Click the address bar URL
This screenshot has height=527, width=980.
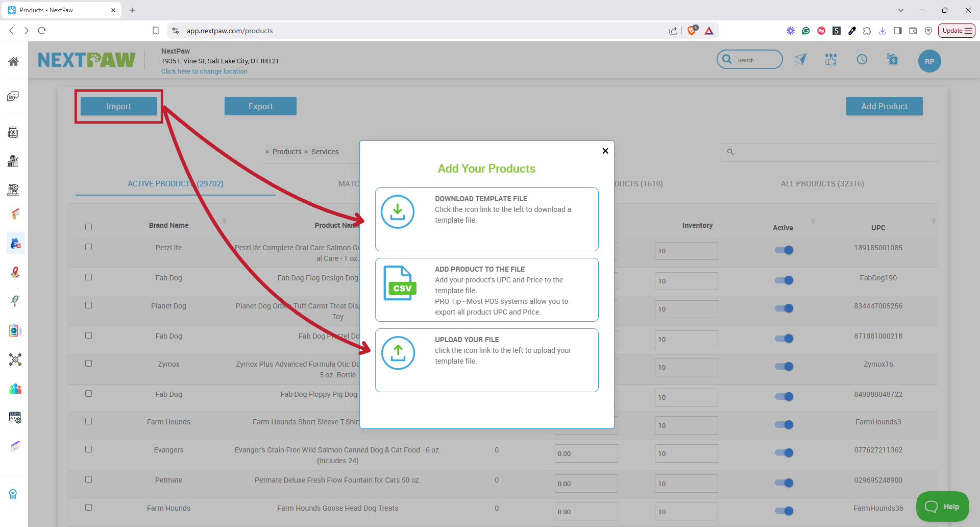pyautogui.click(x=230, y=31)
